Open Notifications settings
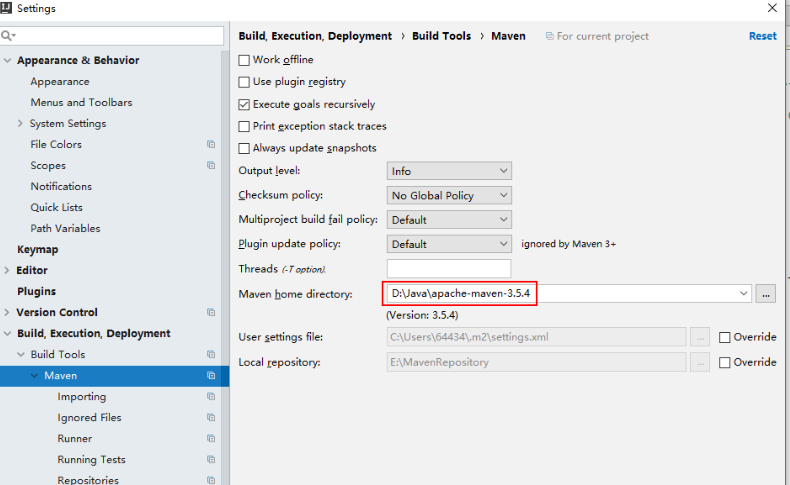The width and height of the screenshot is (790, 485). click(61, 186)
